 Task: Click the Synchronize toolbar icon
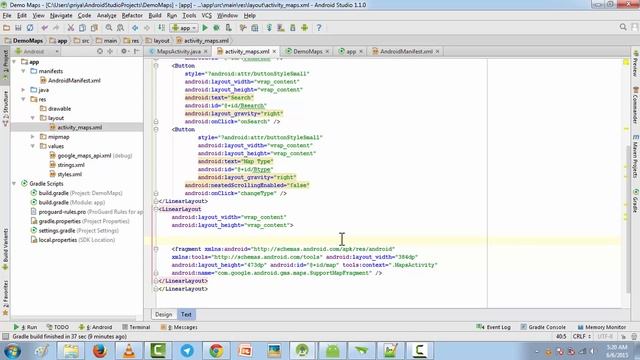click(30, 28)
